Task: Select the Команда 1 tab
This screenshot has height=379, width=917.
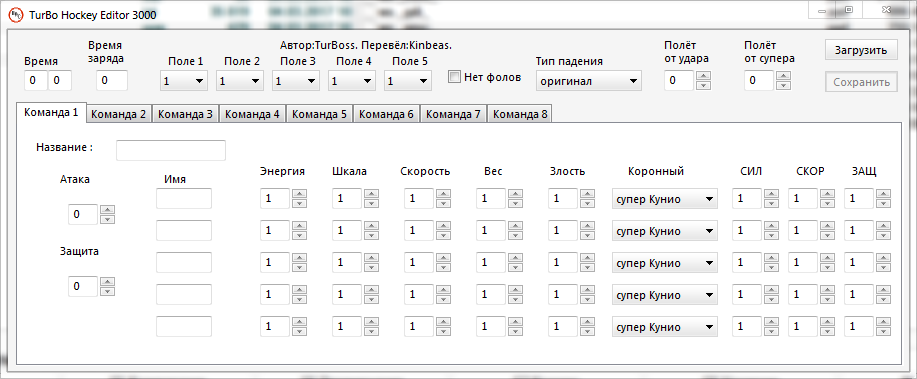Action: [51, 113]
